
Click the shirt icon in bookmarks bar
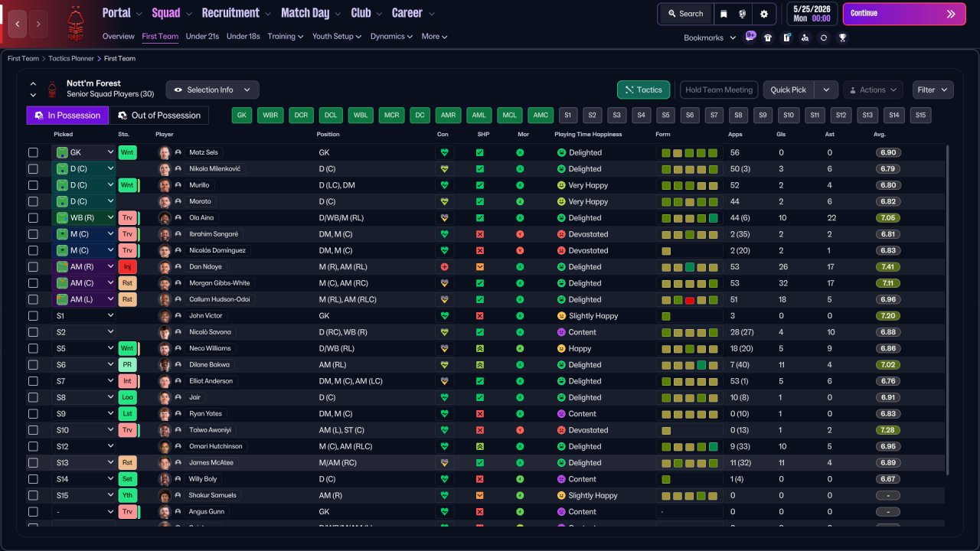768,37
